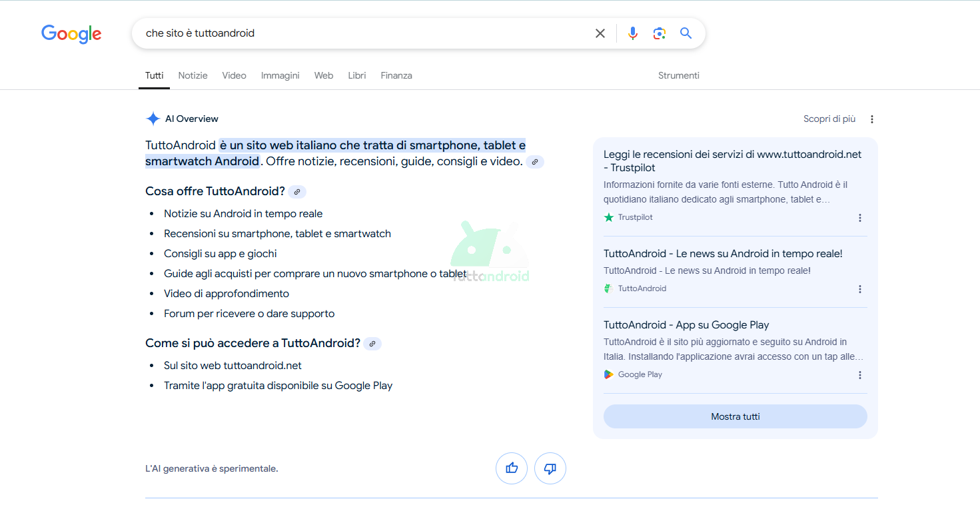Screen dimensions: 980x511
Task: Open Trustpilot reviews result title
Action: (x=732, y=161)
